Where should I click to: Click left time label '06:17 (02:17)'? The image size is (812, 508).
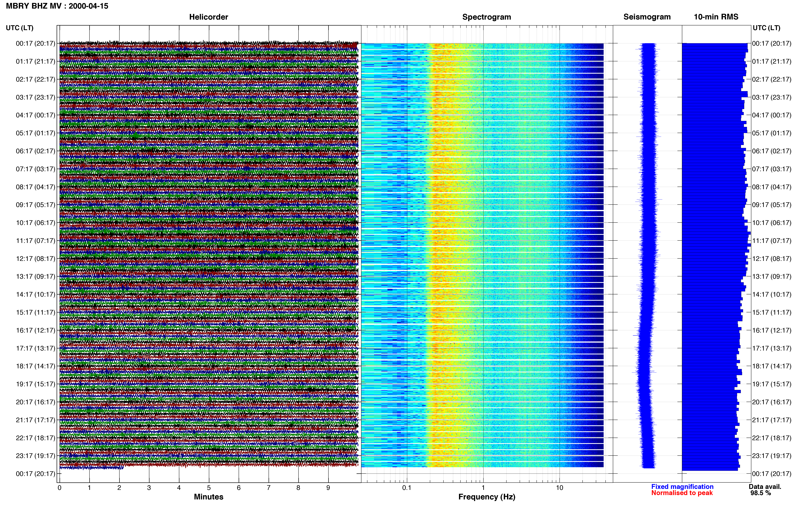tap(36, 151)
